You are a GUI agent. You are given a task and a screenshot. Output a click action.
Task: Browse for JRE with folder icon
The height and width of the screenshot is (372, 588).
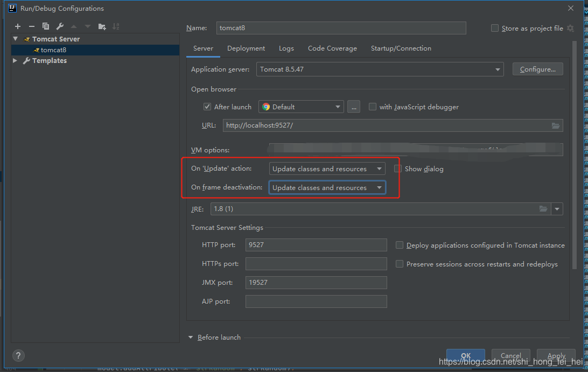click(543, 209)
